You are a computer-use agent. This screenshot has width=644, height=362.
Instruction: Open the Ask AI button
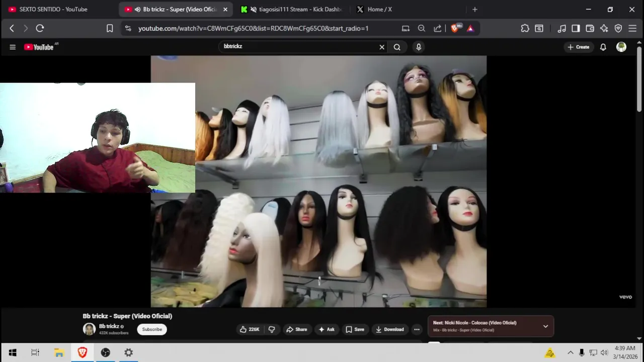[x=326, y=329]
